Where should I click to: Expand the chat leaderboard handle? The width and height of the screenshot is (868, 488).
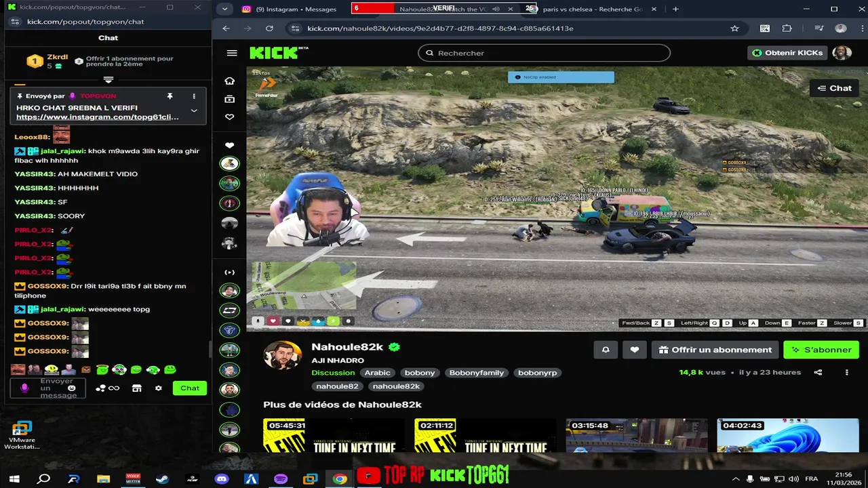point(108,80)
